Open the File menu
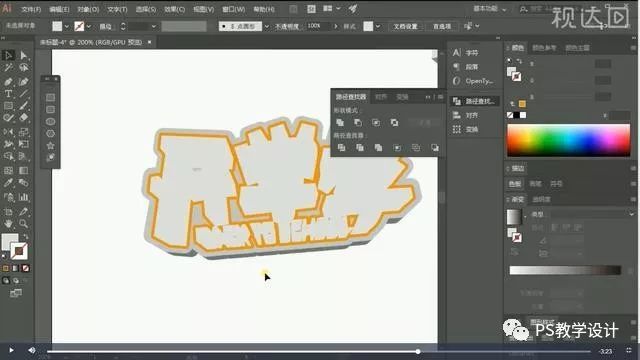This screenshot has width=640, height=360. point(31,9)
